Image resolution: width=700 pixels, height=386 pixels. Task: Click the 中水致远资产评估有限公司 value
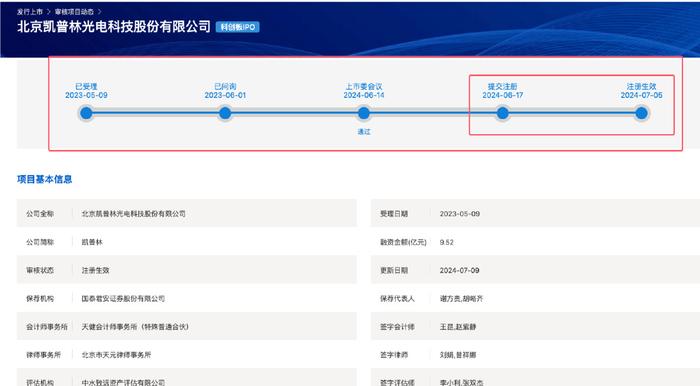tap(123, 382)
